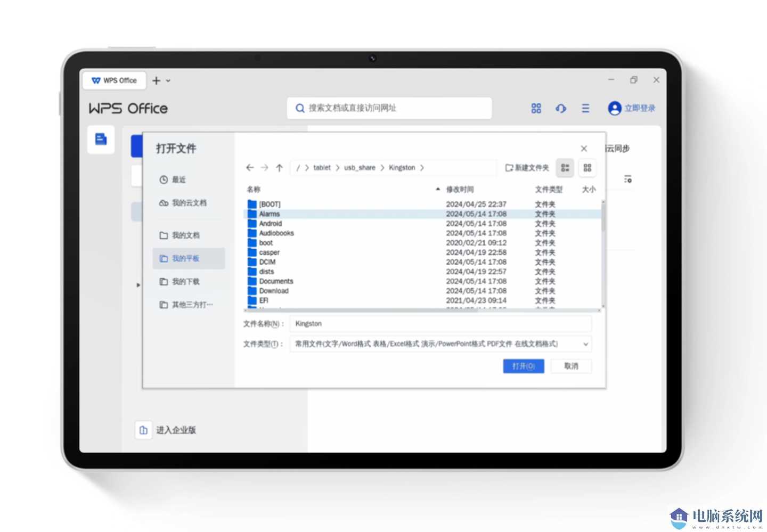The width and height of the screenshot is (767, 532).
Task: Click the user avatar icon
Action: [x=615, y=108]
